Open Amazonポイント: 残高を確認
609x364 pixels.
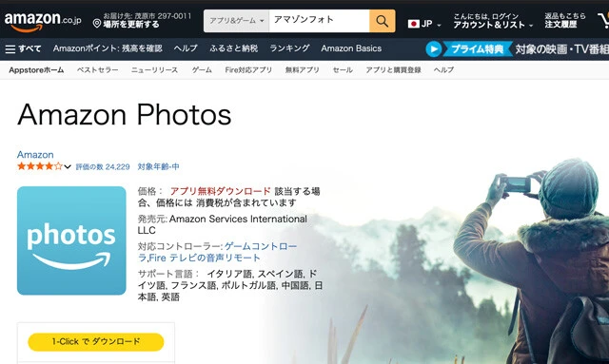108,48
